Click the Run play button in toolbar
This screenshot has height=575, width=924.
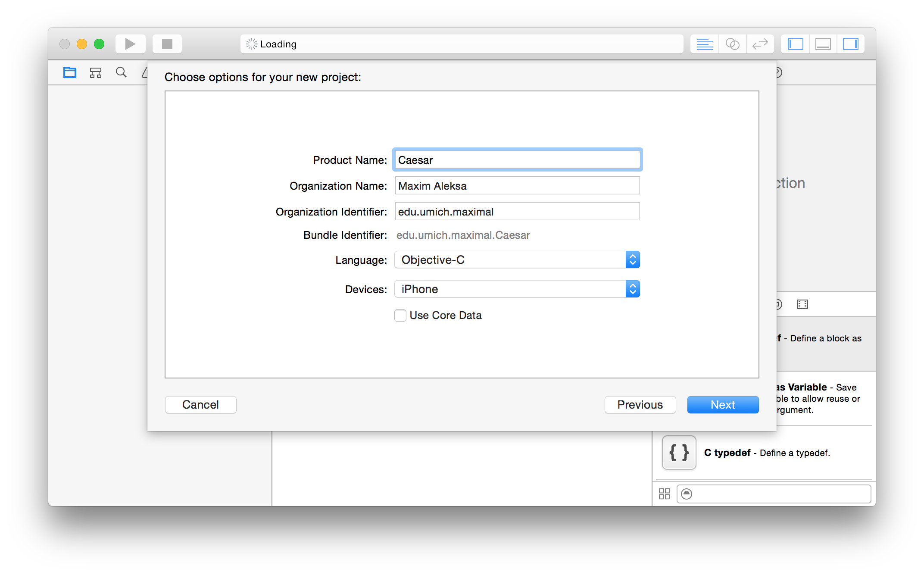[x=130, y=44]
